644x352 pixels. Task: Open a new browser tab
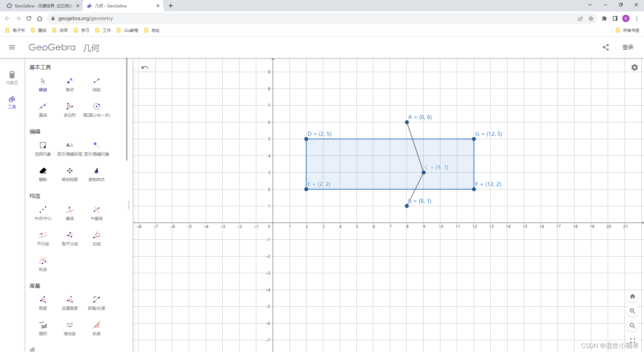pos(171,6)
